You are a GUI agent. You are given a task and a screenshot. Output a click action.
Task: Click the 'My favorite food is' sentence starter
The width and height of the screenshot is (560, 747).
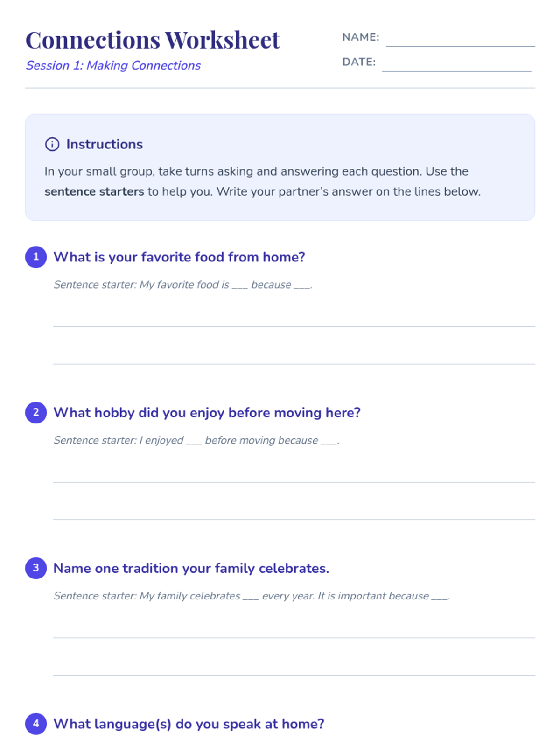coord(183,285)
